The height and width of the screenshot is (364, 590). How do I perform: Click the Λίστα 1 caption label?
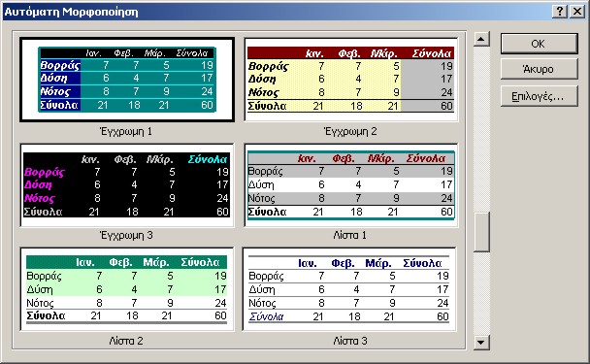pos(350,235)
